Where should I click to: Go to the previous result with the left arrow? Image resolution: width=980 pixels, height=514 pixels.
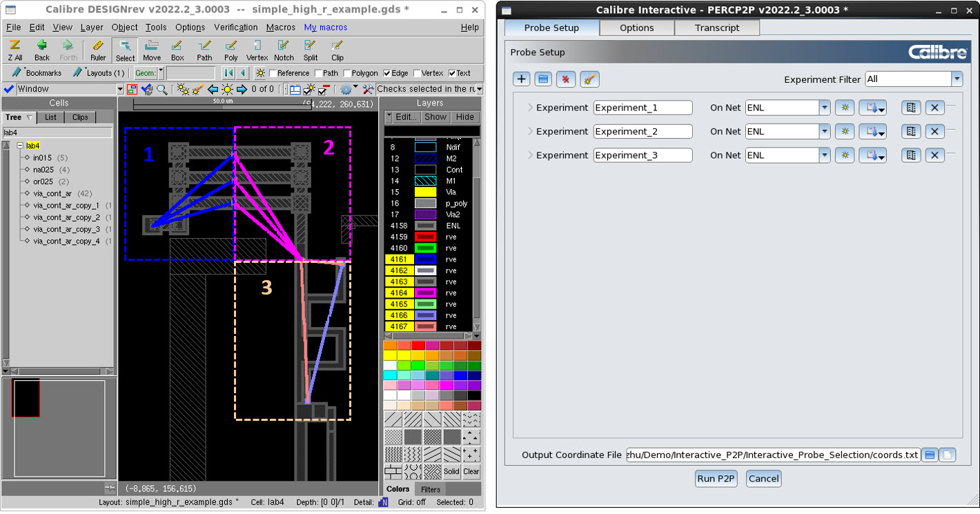[x=213, y=89]
